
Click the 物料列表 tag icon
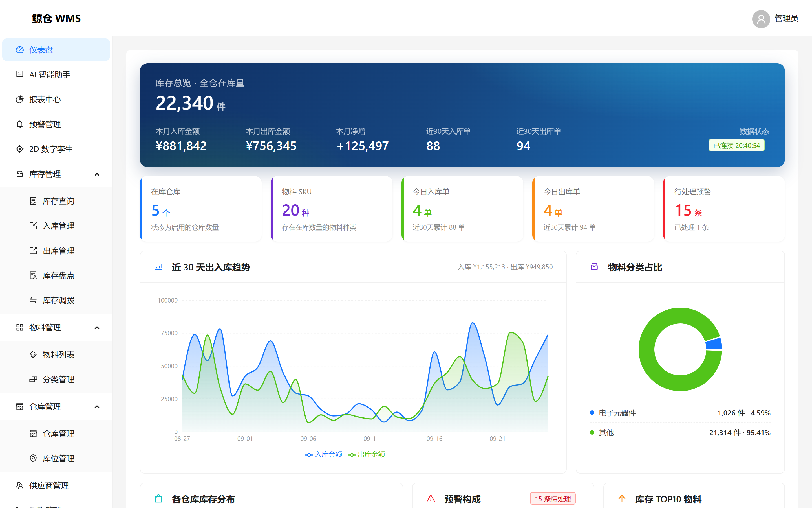pyautogui.click(x=33, y=354)
